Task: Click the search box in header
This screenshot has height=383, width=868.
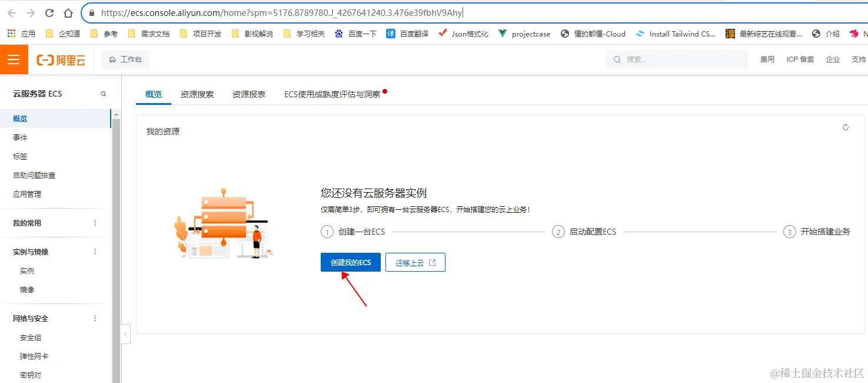Action: pyautogui.click(x=677, y=60)
